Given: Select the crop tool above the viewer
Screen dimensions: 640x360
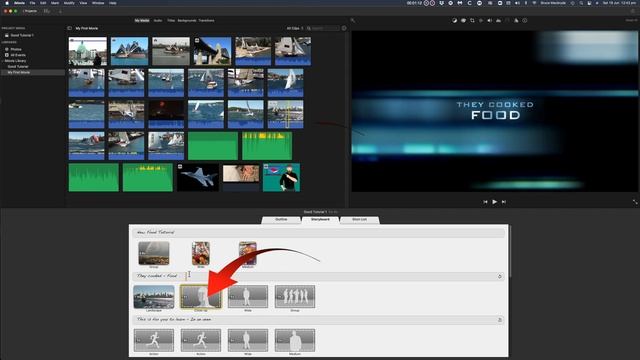Looking at the screenshot, I should (472, 20).
